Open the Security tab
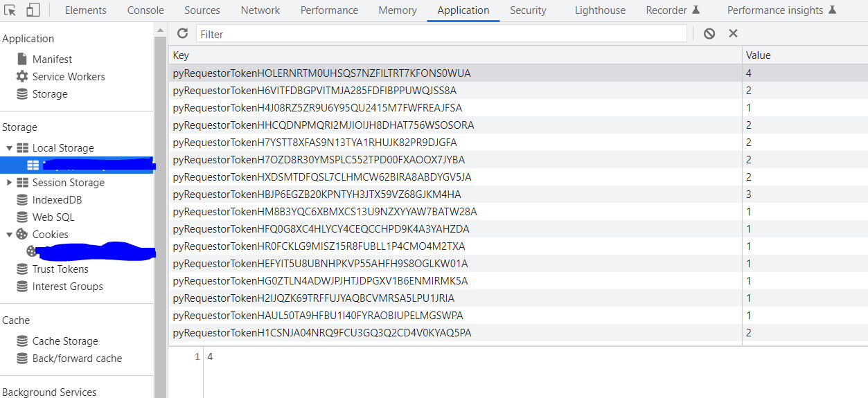The width and height of the screenshot is (868, 398). click(528, 10)
